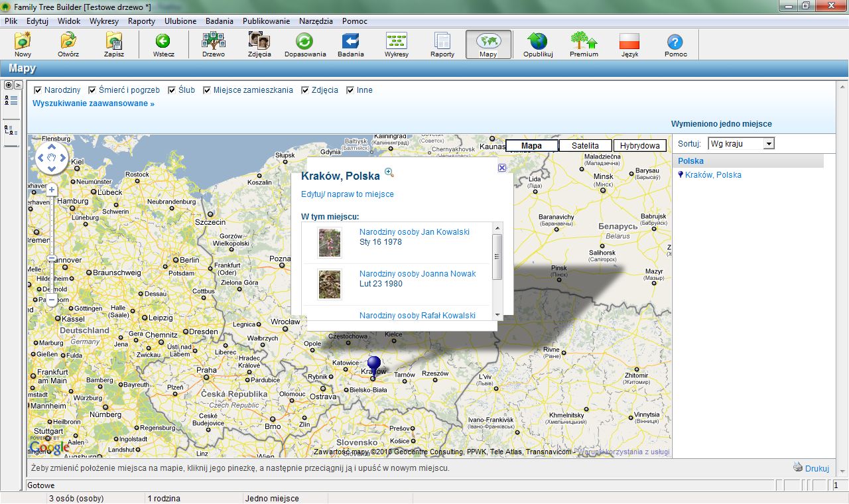Select Kraków, Polska in the places list
The height and width of the screenshot is (504, 849).
[x=713, y=175]
